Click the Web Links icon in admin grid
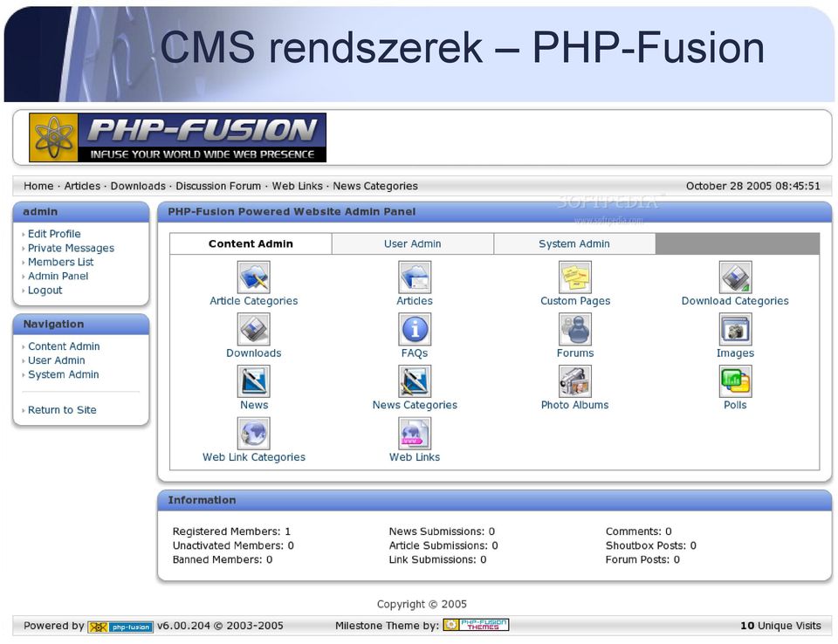The width and height of the screenshot is (838, 644). pyautogui.click(x=415, y=433)
